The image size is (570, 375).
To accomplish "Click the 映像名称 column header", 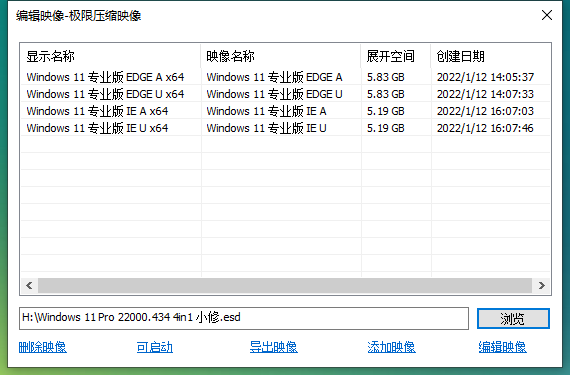I will 280,56.
